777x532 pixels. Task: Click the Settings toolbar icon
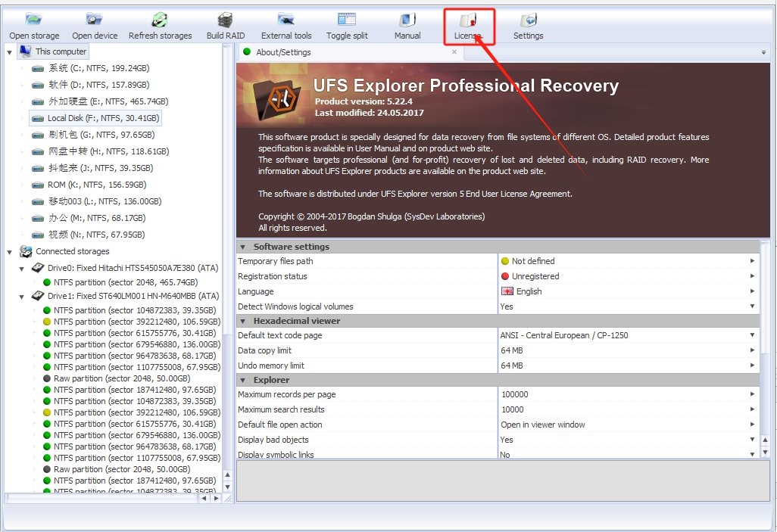[x=529, y=20]
